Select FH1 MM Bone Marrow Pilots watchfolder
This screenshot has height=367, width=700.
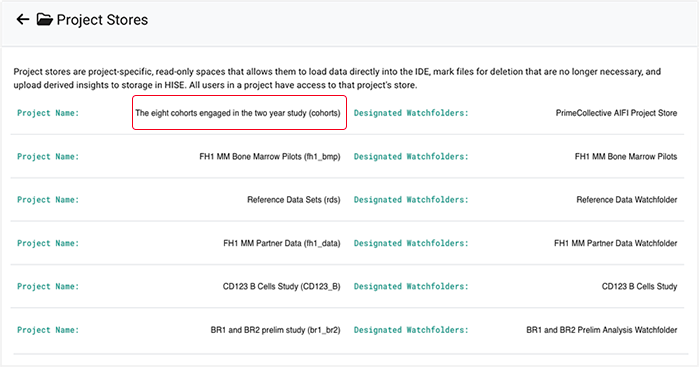[626, 157]
